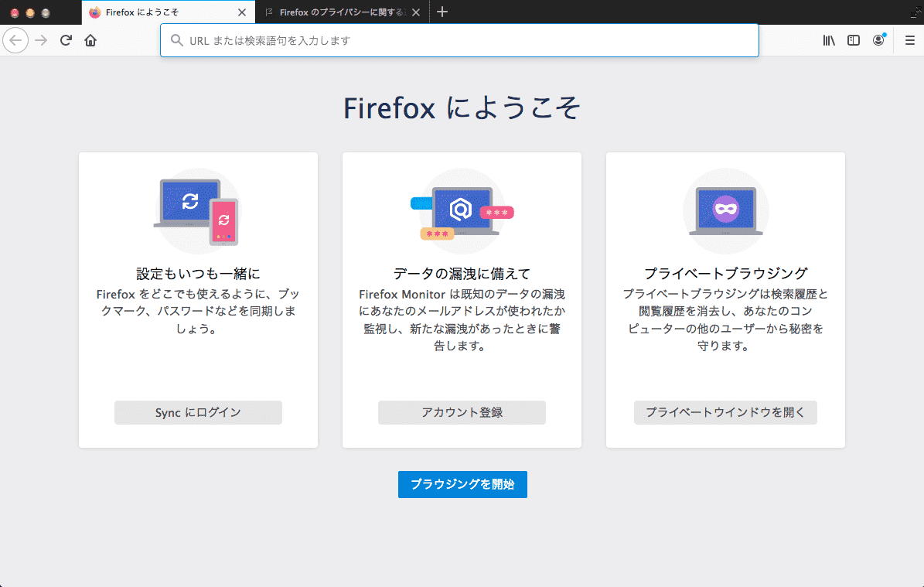Click the gray fullscreen window button
Screen dimensions: 924x587
click(46, 12)
